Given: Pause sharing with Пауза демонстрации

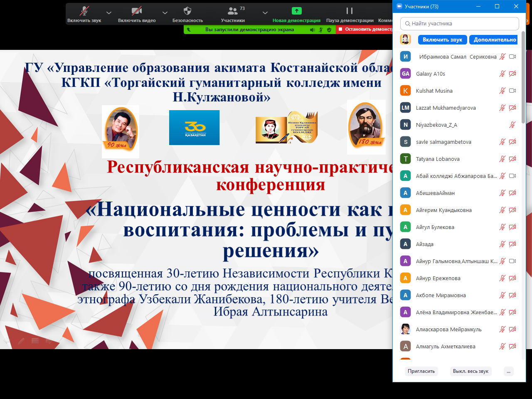Looking at the screenshot, I should tap(350, 14).
